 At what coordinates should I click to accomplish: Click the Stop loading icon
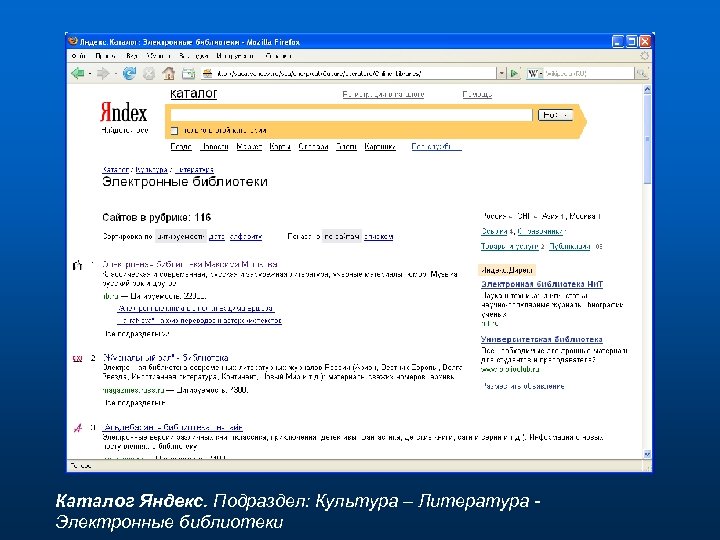pos(148,73)
